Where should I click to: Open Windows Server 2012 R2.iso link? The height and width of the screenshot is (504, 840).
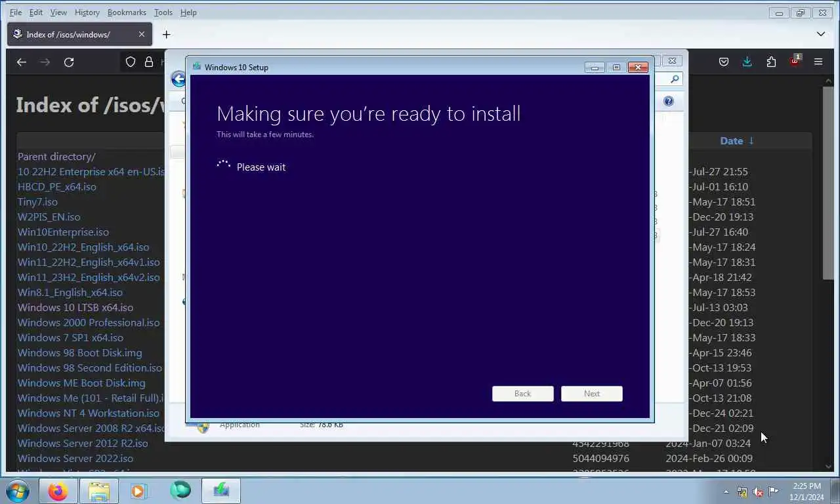pyautogui.click(x=83, y=443)
